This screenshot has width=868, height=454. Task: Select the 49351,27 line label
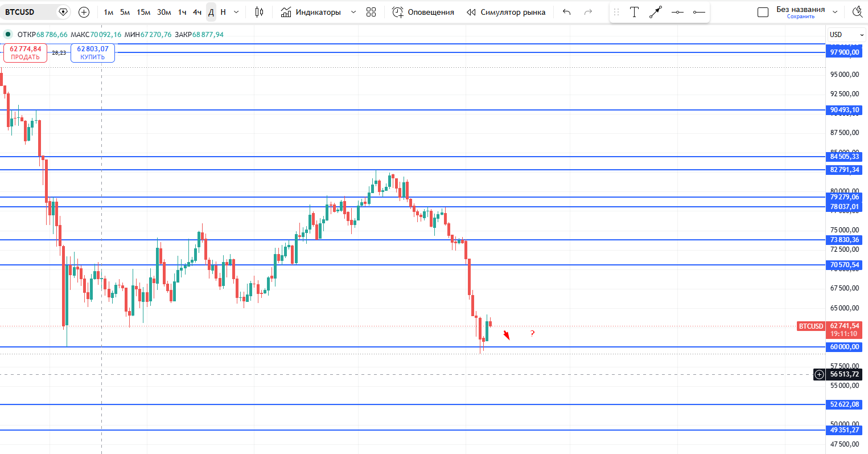tap(845, 430)
